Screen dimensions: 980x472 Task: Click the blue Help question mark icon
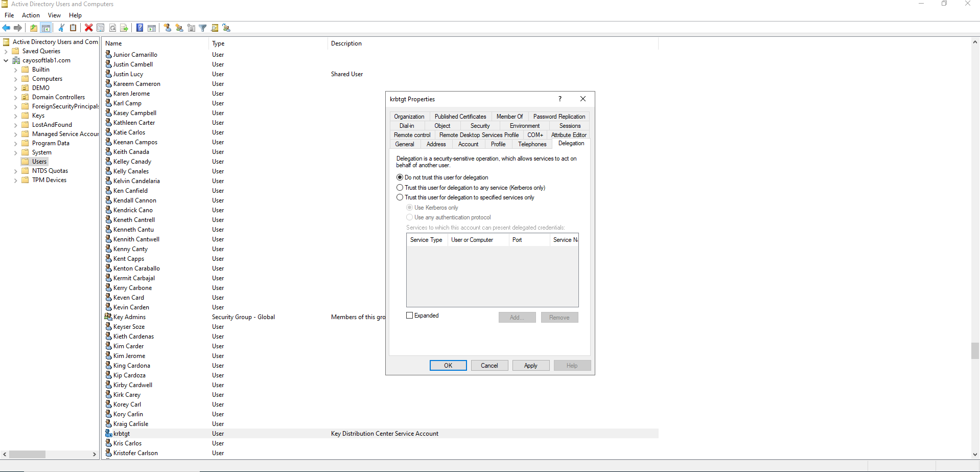[139, 28]
